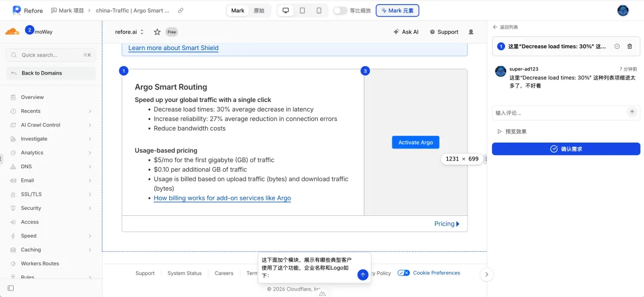The height and width of the screenshot is (297, 644).
Task: Select tablet device preview icon
Action: pos(302,11)
